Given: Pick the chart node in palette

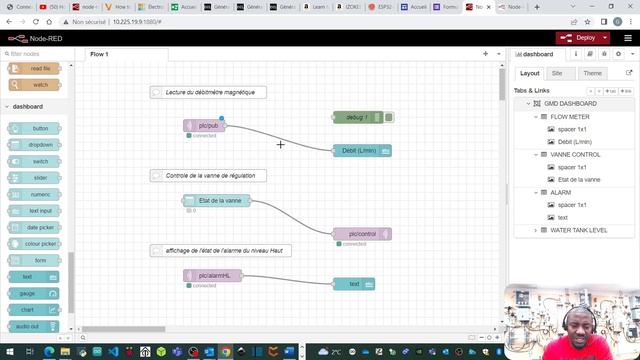Looking at the screenshot, I should coord(34,310).
